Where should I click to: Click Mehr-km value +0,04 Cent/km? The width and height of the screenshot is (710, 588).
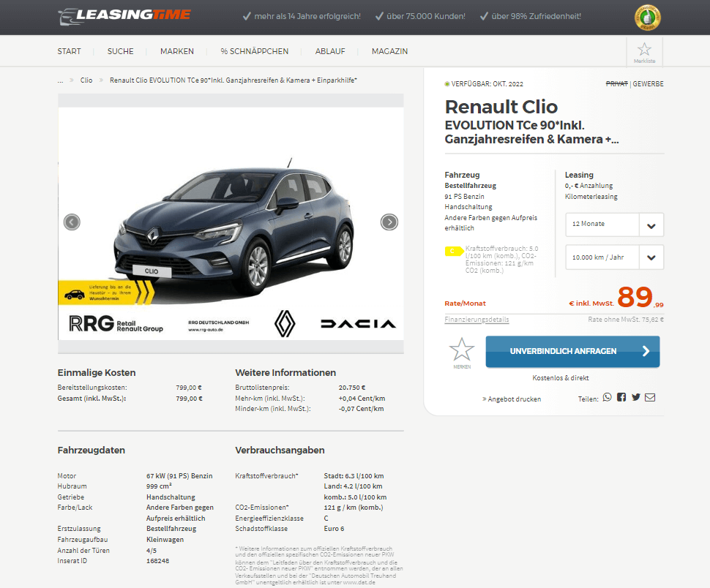click(362, 399)
